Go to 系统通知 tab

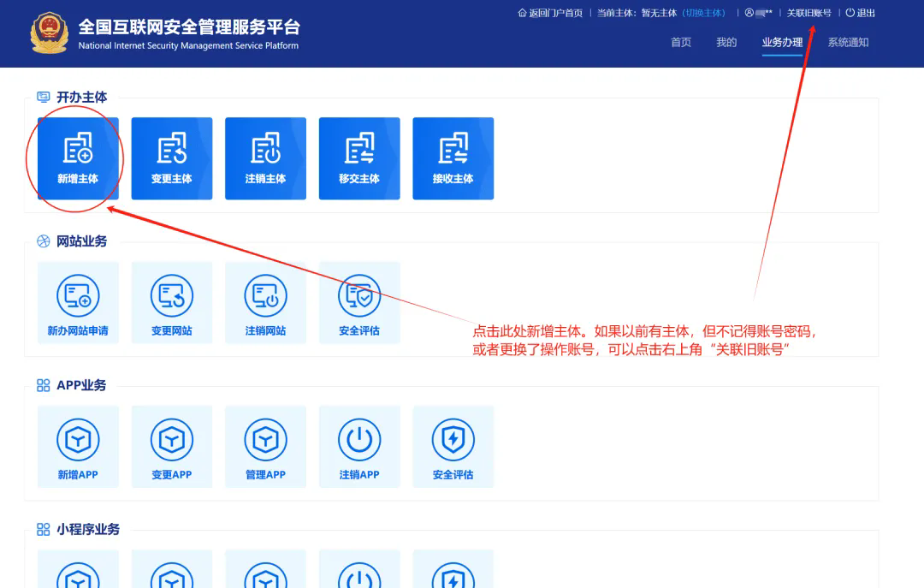848,42
